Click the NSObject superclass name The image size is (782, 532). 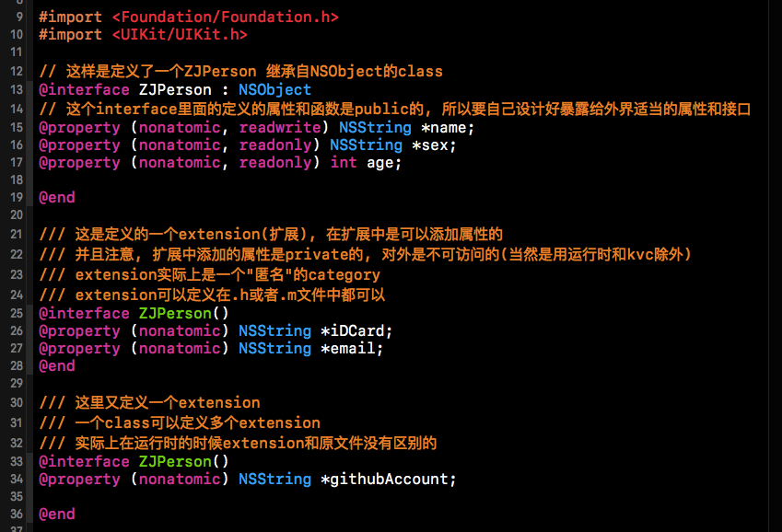pos(274,90)
